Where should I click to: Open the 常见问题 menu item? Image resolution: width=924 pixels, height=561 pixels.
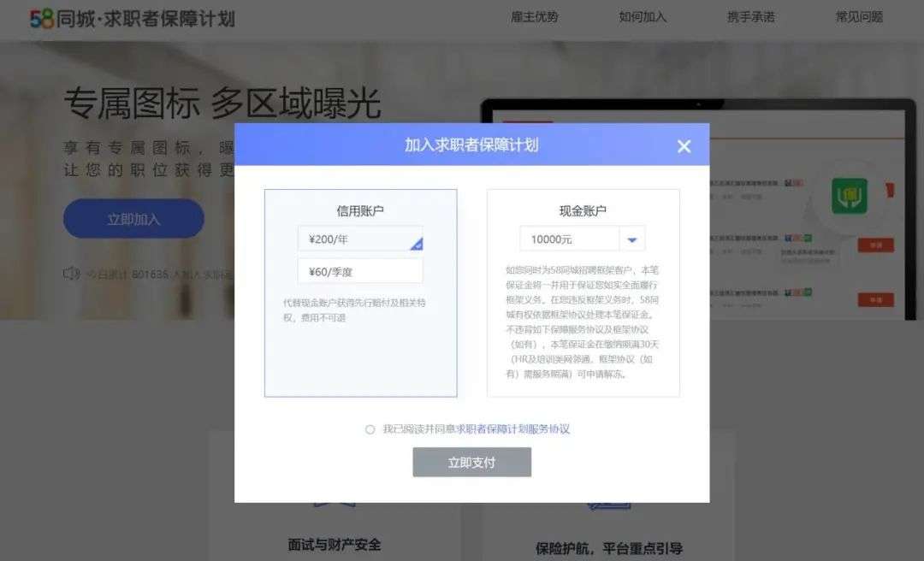(x=859, y=17)
